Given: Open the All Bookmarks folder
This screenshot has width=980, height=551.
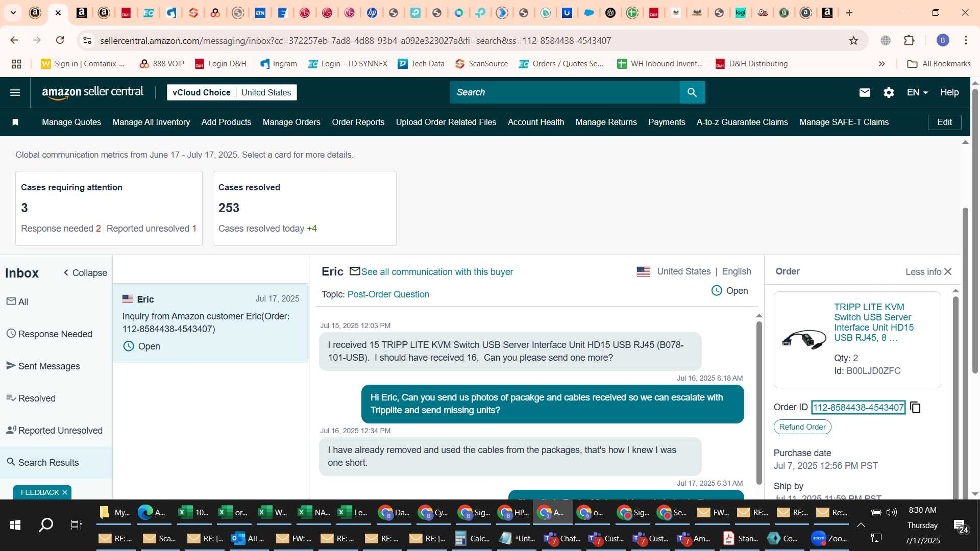Looking at the screenshot, I should coord(939,64).
